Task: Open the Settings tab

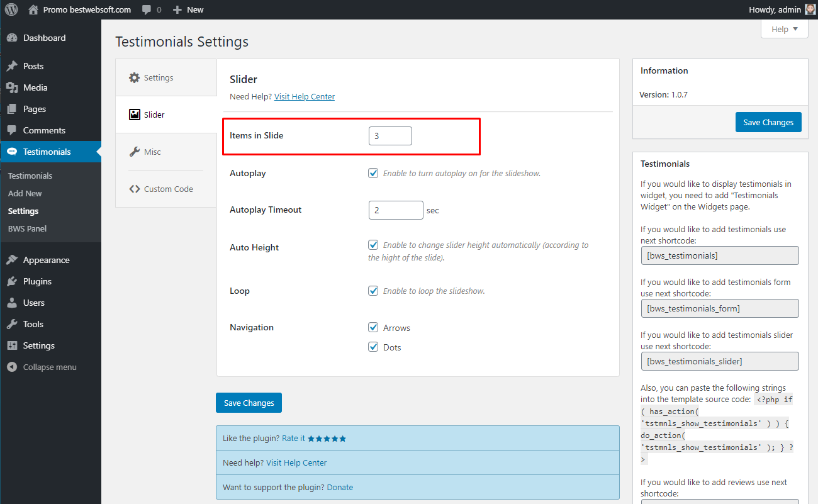Action: tap(166, 77)
